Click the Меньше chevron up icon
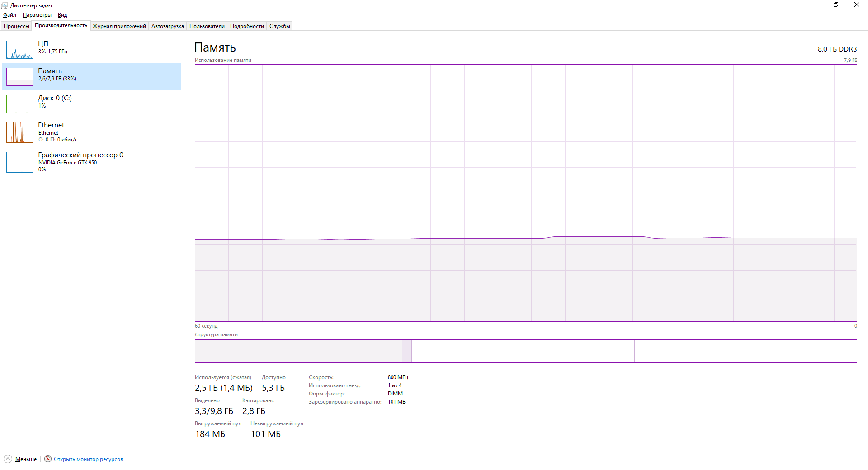 (8, 459)
